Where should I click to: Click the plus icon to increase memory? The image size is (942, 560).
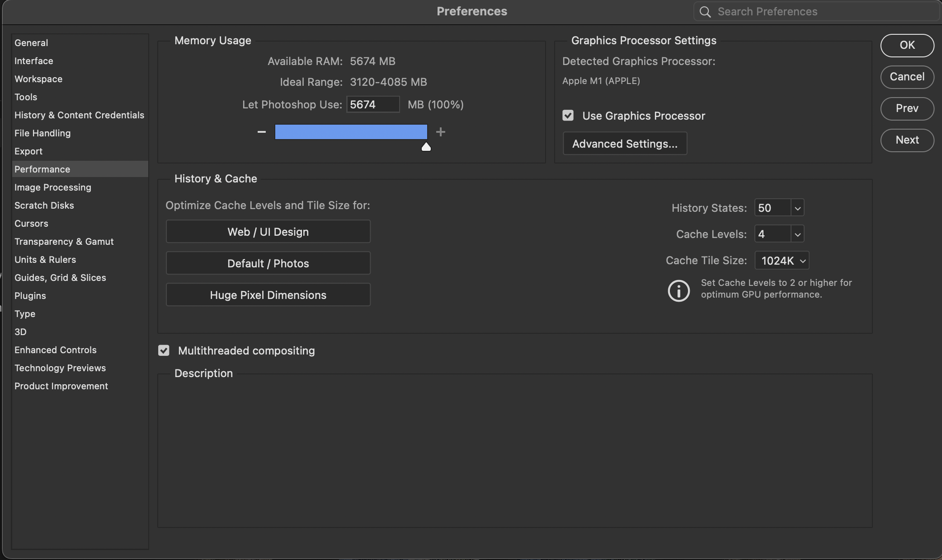pyautogui.click(x=441, y=132)
